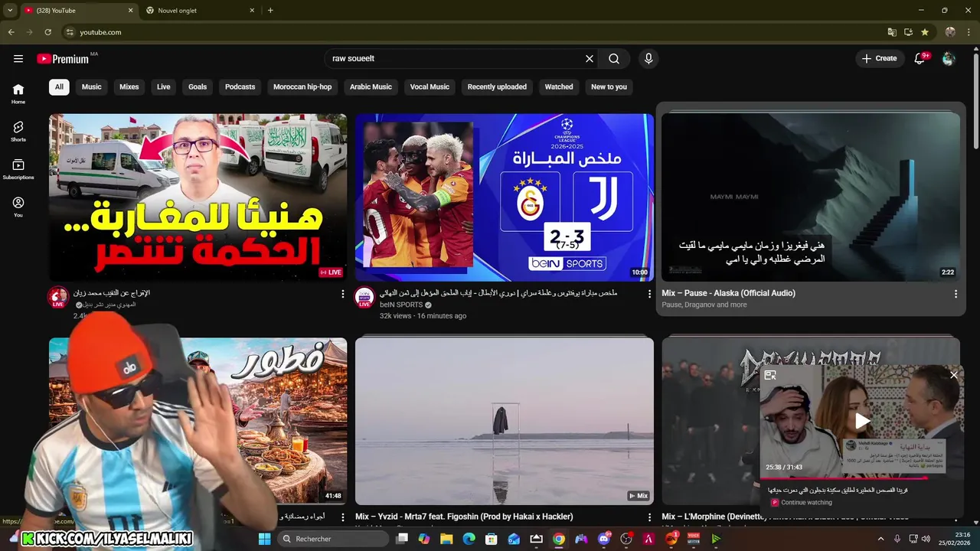Viewport: 980px width, 551px height.
Task: Open Mix – Yvzid - Mrta7 feat. Figoshin title
Action: click(x=464, y=517)
